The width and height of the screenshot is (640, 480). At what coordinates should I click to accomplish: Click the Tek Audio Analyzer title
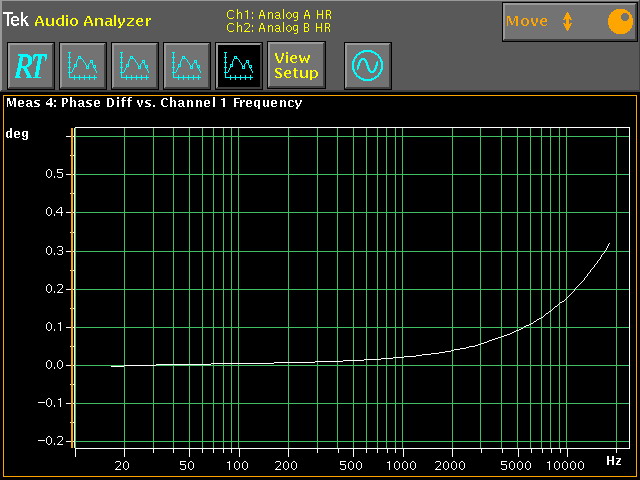[77, 20]
